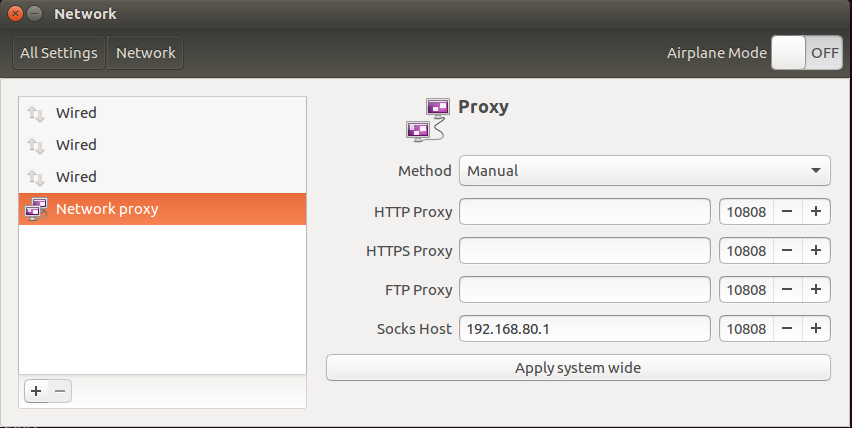
Task: Click the first Wired connection arrows icon
Action: point(36,114)
